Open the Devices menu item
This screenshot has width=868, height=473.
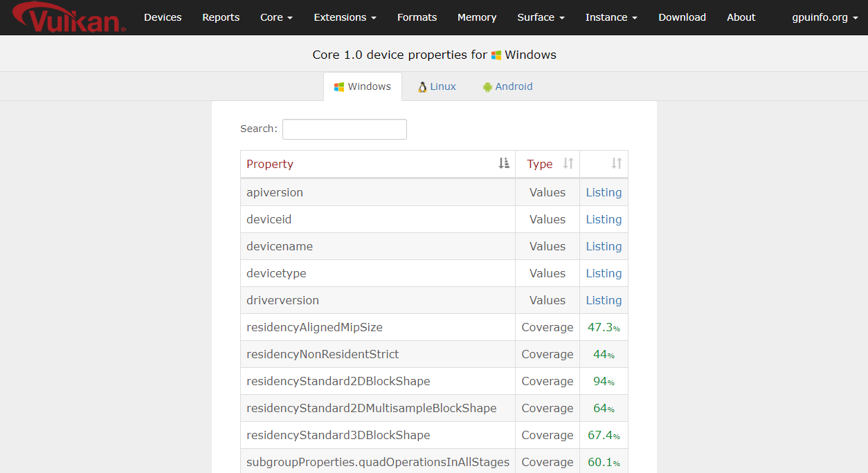click(163, 17)
